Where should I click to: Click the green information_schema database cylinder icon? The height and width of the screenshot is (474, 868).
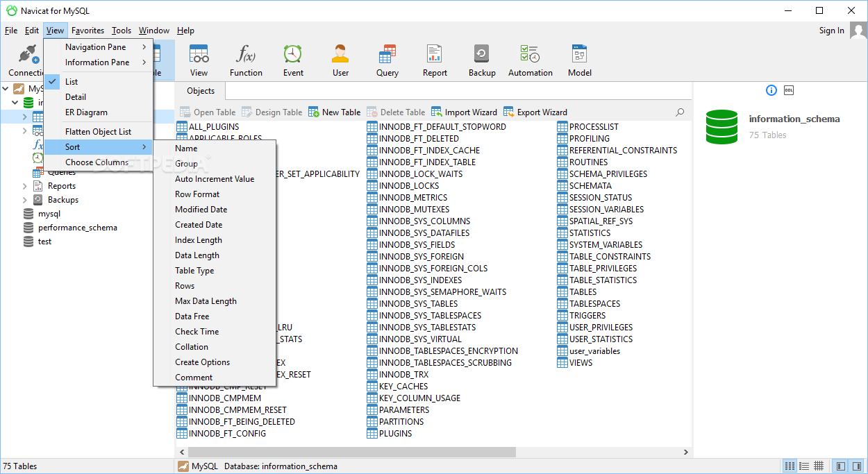point(721,126)
